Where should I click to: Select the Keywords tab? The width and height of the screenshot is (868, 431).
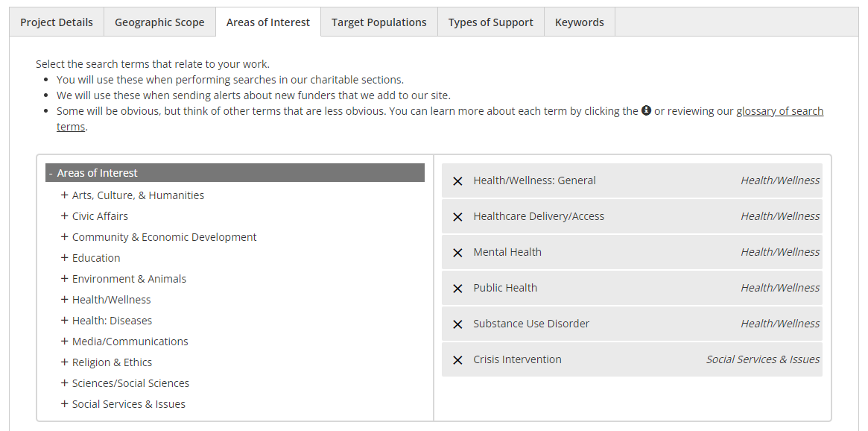tap(579, 22)
